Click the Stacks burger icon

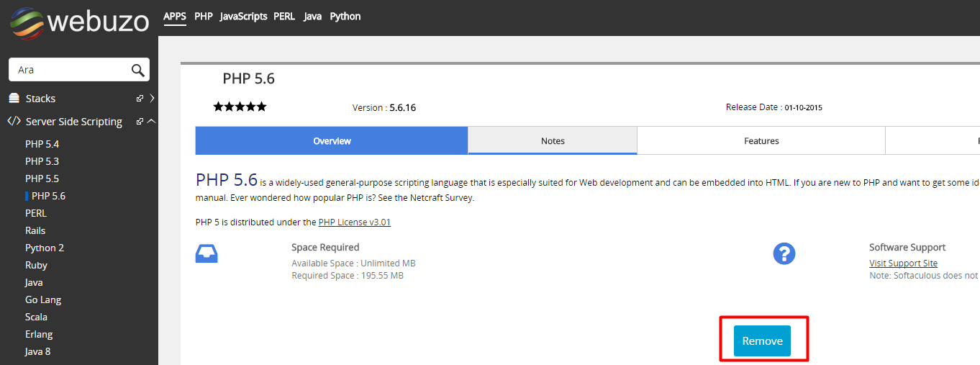click(x=14, y=98)
